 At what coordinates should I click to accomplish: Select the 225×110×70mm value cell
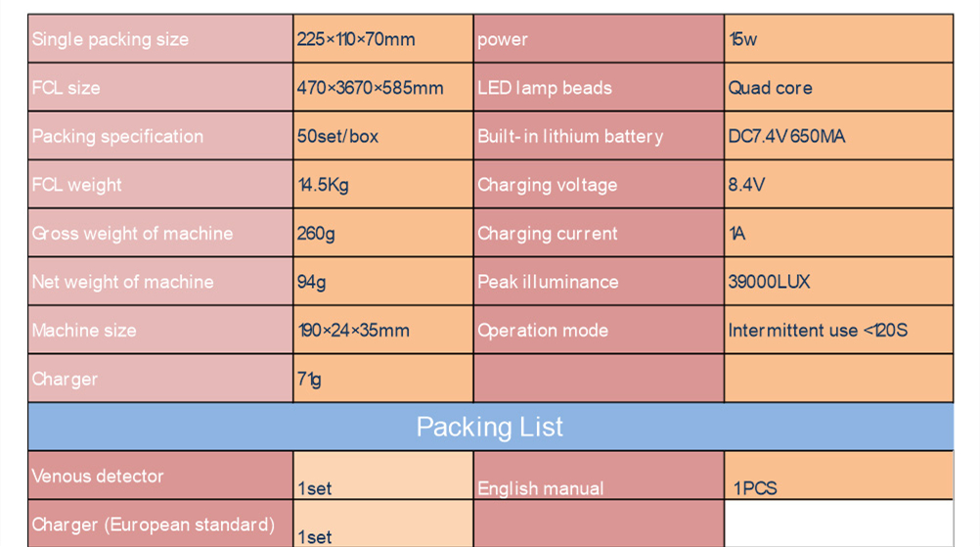point(383,39)
